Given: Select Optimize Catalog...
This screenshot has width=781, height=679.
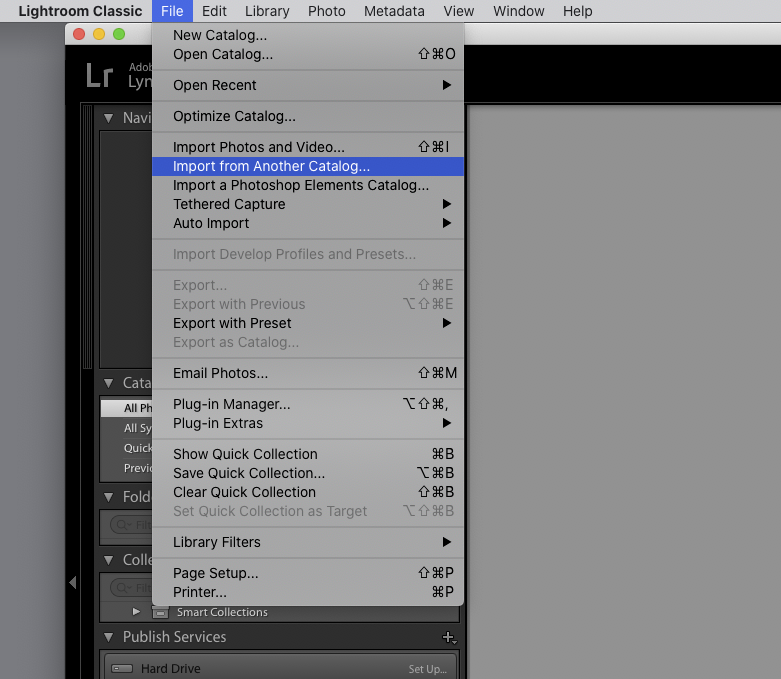Looking at the screenshot, I should click(x=308, y=116).
